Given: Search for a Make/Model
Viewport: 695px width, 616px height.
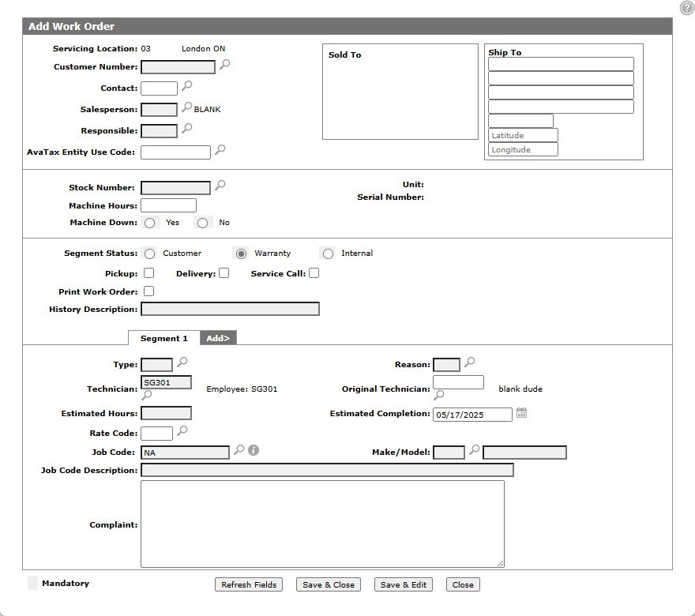Looking at the screenshot, I should point(475,450).
